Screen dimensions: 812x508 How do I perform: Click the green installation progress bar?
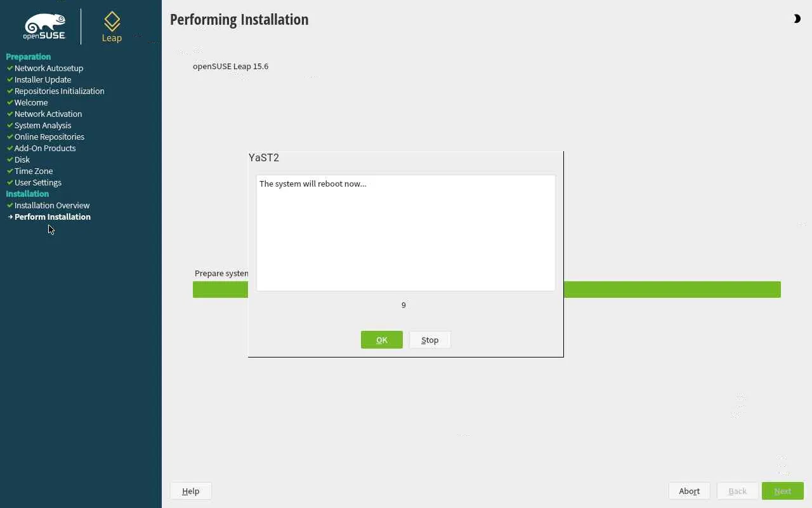(487, 290)
